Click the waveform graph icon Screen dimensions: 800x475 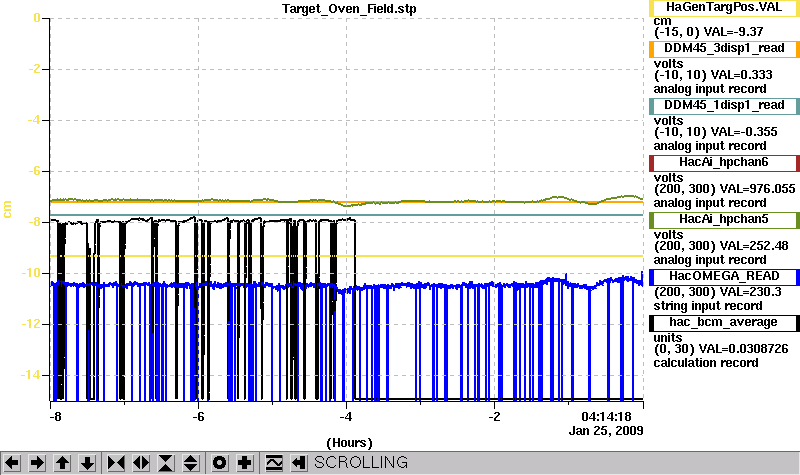click(274, 463)
